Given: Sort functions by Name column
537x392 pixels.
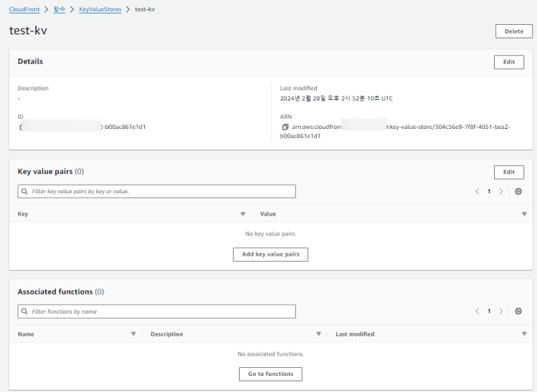Looking at the screenshot, I should (133, 334).
